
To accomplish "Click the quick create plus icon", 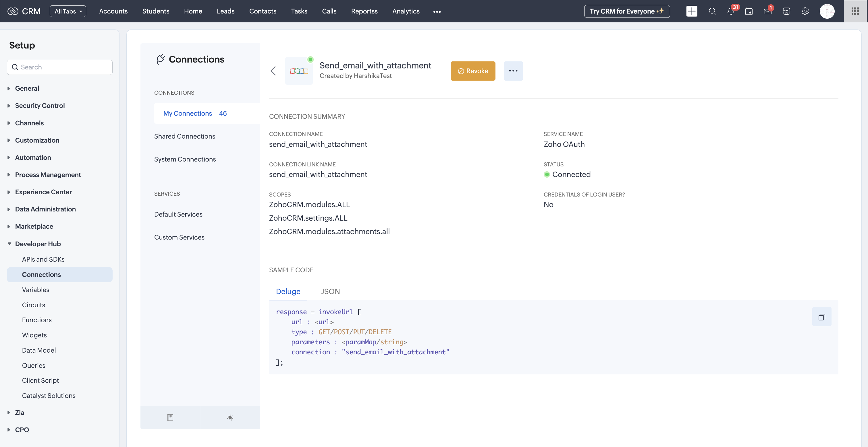I will (x=691, y=11).
